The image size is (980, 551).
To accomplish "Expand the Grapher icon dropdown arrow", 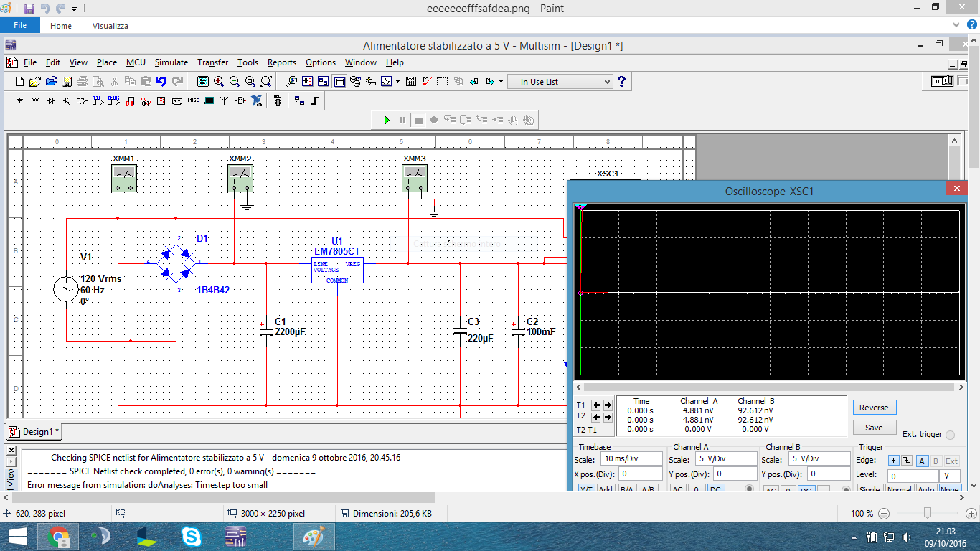I will (x=397, y=82).
